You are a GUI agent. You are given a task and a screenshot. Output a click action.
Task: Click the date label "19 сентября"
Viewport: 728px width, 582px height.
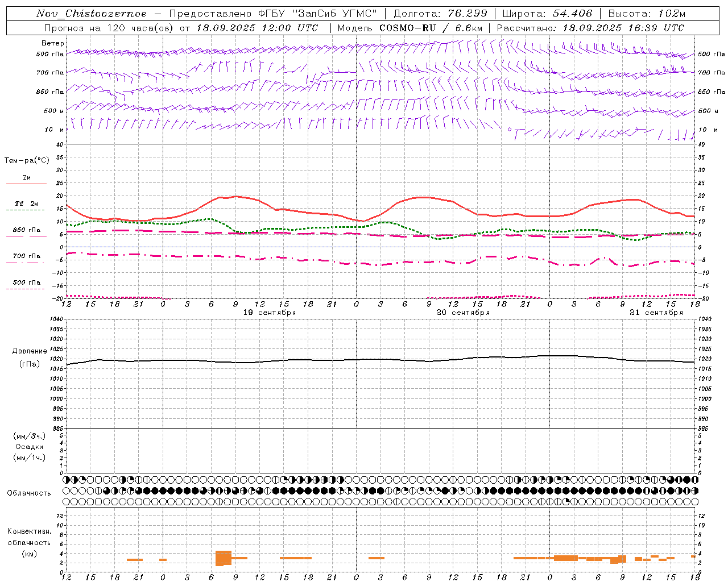click(x=270, y=313)
